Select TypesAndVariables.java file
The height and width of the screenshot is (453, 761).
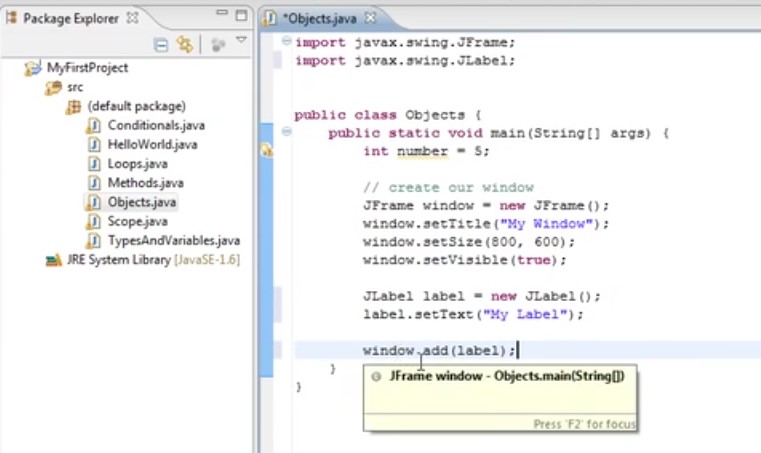pyautogui.click(x=173, y=240)
